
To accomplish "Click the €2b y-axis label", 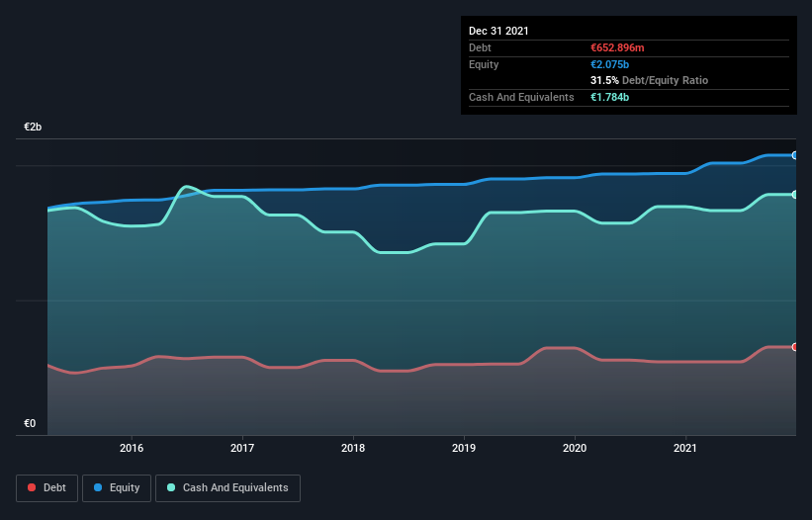I will [33, 128].
